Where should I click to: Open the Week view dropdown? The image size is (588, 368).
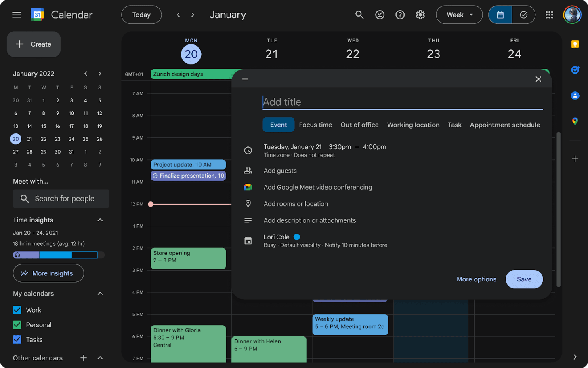pyautogui.click(x=459, y=15)
